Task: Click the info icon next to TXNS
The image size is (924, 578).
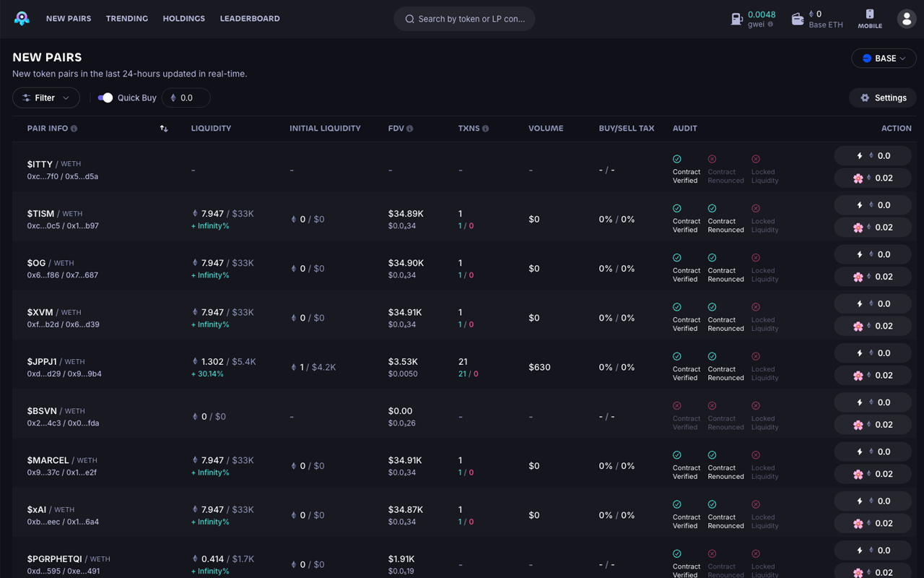Action: point(485,129)
